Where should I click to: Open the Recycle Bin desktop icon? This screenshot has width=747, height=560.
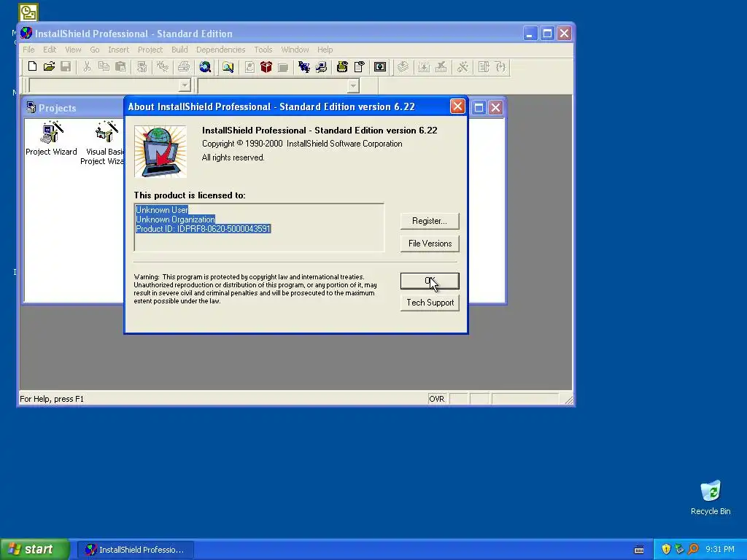click(x=711, y=497)
